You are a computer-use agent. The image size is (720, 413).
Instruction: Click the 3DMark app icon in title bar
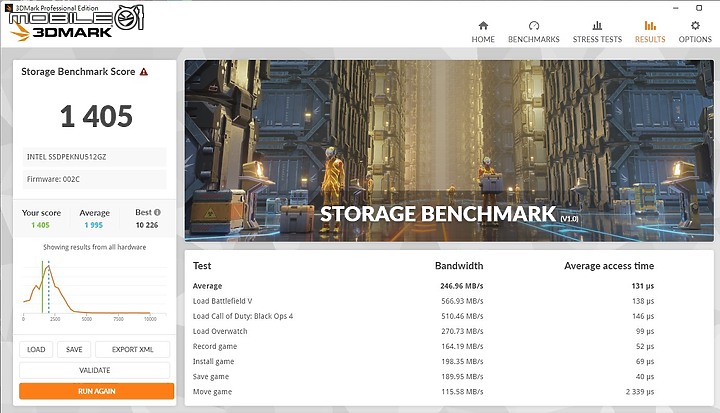point(8,8)
